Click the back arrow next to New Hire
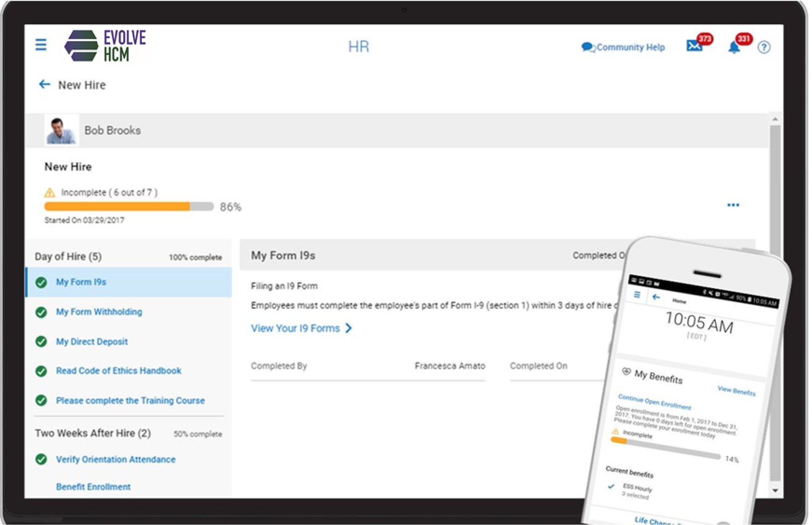 pos(44,84)
